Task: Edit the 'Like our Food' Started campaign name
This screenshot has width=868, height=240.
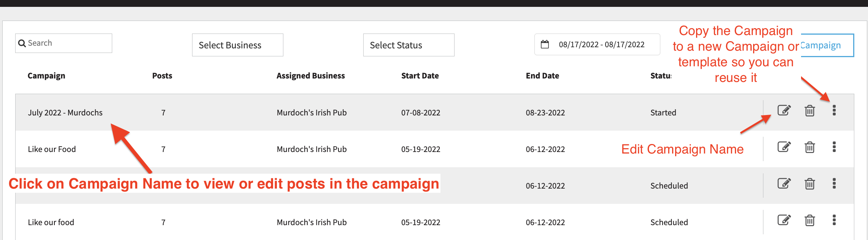Action: click(784, 147)
